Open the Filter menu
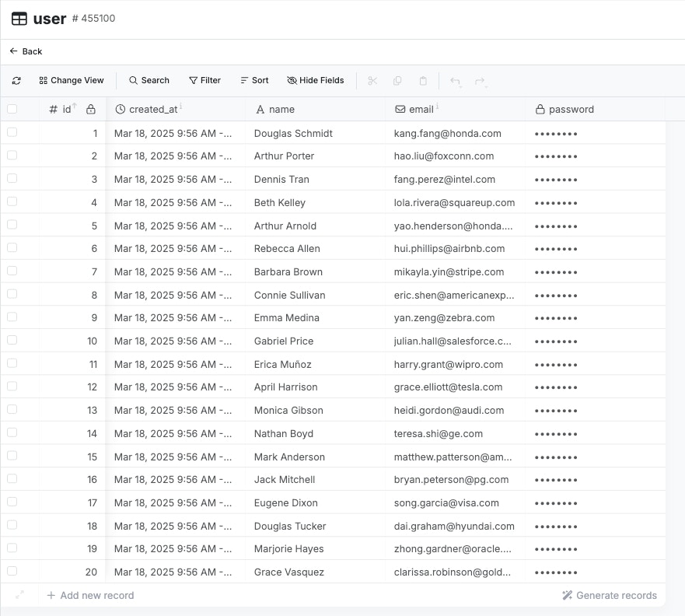 click(205, 80)
